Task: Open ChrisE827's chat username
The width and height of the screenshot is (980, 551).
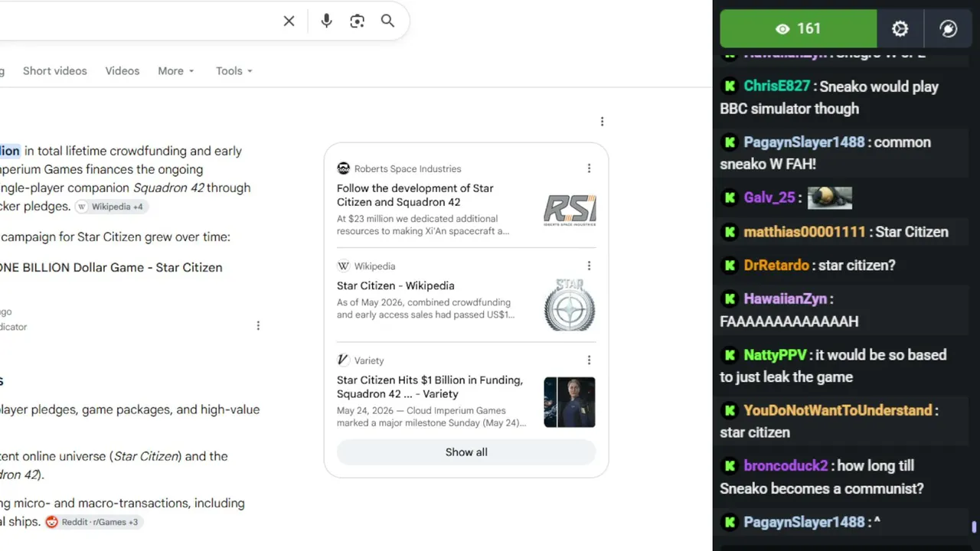Action: coord(776,86)
